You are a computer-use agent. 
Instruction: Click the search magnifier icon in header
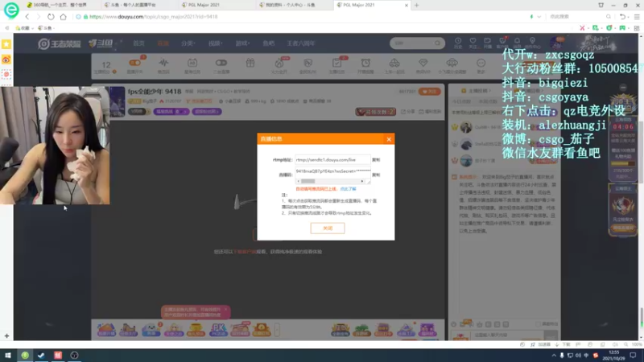(x=438, y=43)
